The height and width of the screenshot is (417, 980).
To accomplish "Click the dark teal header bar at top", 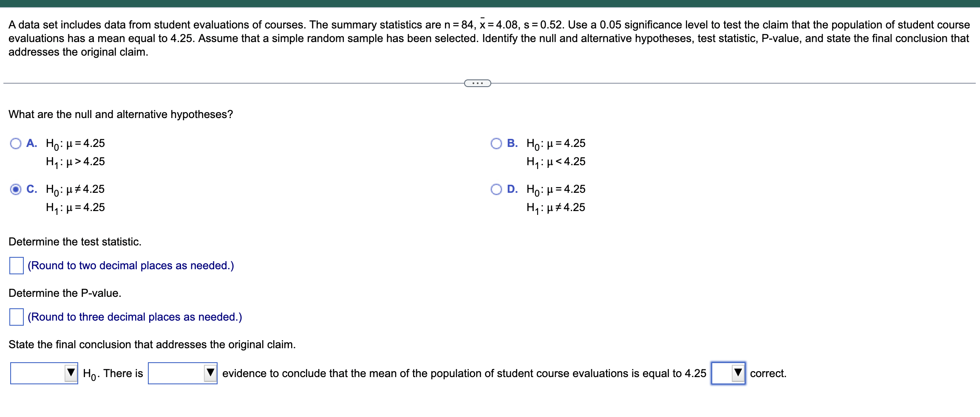I will tap(490, 3).
